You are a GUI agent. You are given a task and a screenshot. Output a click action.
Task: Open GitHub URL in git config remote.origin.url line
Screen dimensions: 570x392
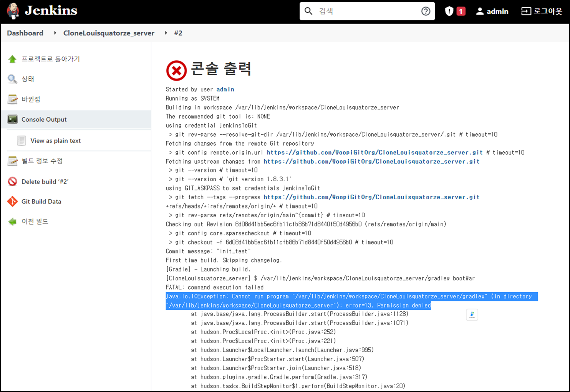(374, 152)
